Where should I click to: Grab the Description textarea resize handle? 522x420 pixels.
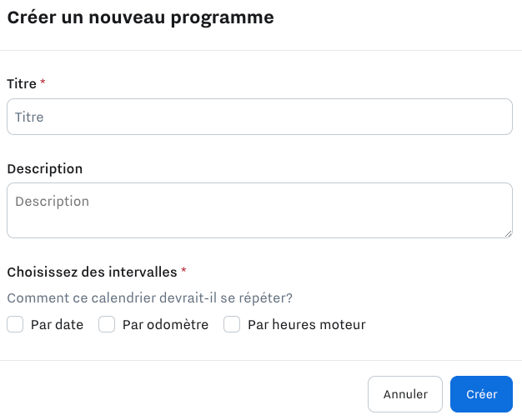coord(508,233)
